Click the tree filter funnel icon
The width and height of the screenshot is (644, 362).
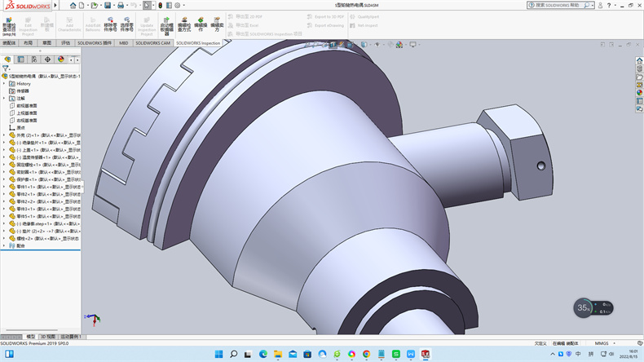click(x=6, y=68)
